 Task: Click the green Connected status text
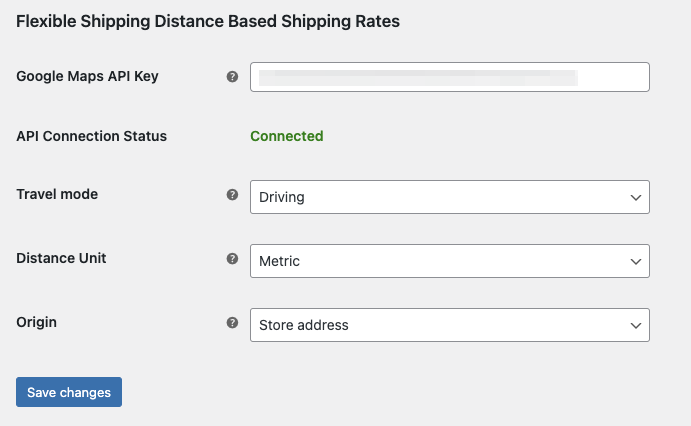coord(287,136)
